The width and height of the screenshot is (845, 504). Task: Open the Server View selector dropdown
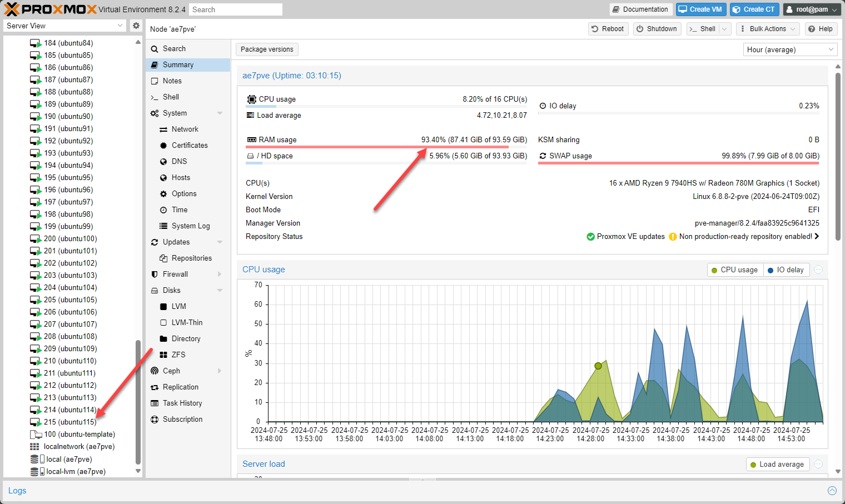point(65,26)
